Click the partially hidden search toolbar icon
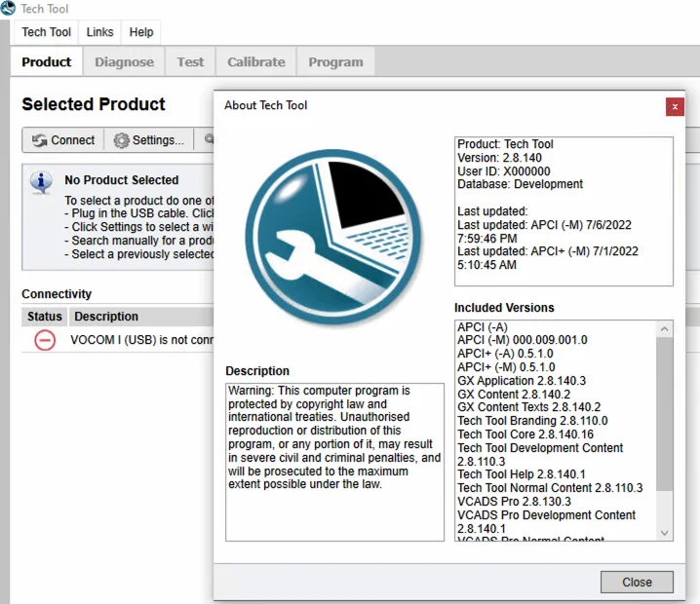The image size is (700, 604). [208, 140]
